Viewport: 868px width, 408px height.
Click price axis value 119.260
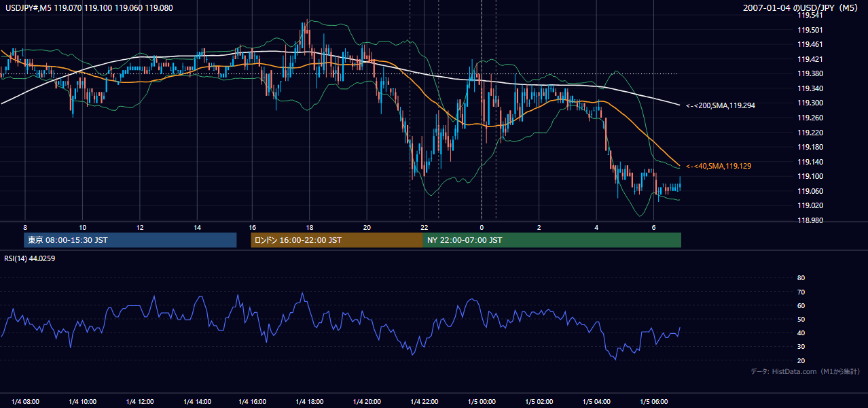pos(810,118)
